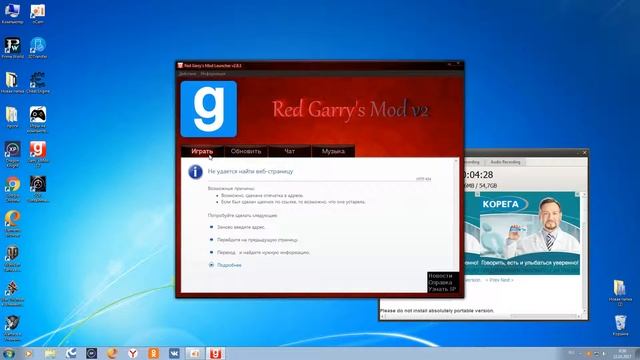Image resolution: width=640 pixels, height=360 pixels.
Task: Open the game controller desktop shortcut
Action: click(38, 119)
